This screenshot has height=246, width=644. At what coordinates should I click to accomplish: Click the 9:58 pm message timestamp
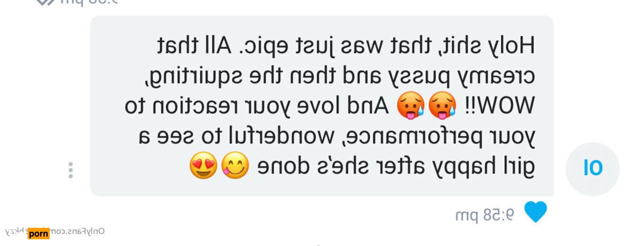click(x=484, y=215)
